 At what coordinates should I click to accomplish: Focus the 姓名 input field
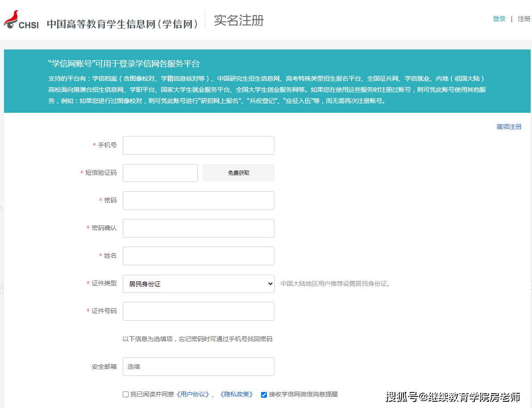tap(199, 256)
